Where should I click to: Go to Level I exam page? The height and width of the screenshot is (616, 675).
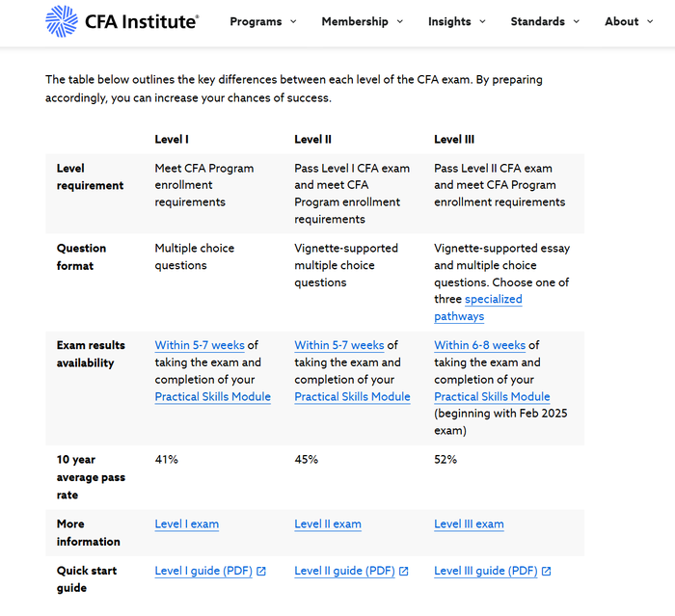click(186, 524)
